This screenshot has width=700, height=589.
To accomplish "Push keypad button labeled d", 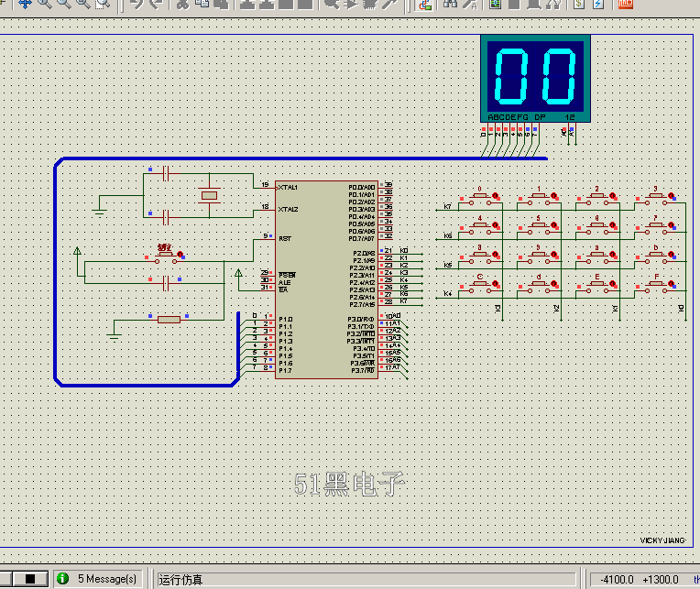I will (x=539, y=285).
